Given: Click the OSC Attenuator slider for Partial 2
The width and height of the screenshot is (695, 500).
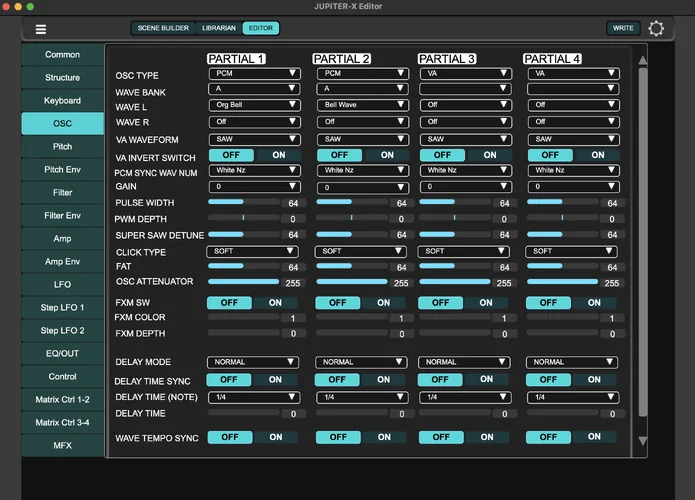Looking at the screenshot, I should point(352,282).
